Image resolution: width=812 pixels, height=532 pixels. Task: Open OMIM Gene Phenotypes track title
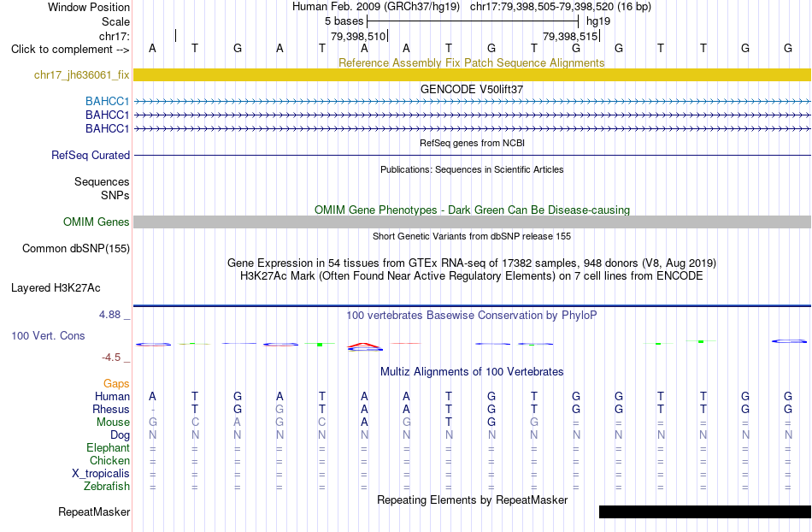coord(472,210)
